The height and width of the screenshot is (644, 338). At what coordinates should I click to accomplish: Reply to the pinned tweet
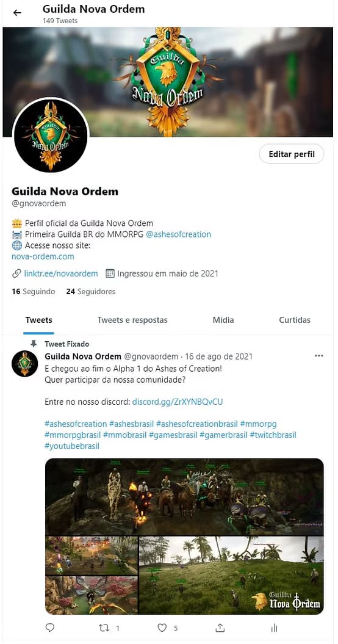pos(50,628)
